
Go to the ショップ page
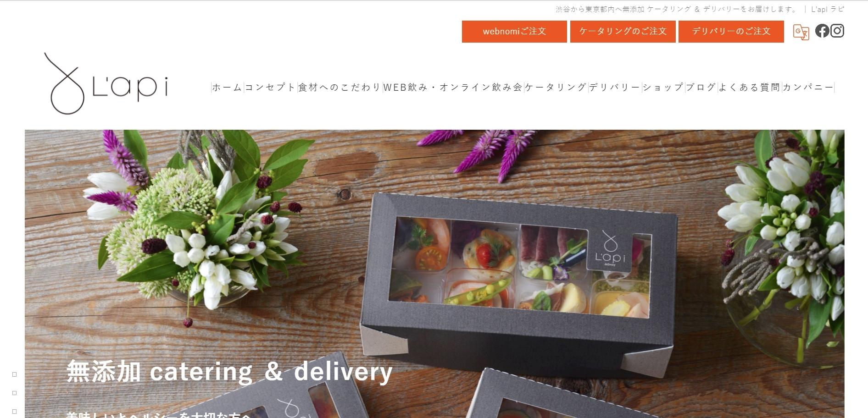663,87
